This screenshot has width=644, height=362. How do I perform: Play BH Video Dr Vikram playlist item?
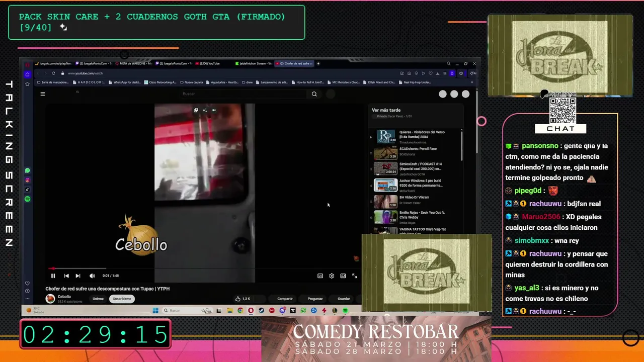[415, 201]
